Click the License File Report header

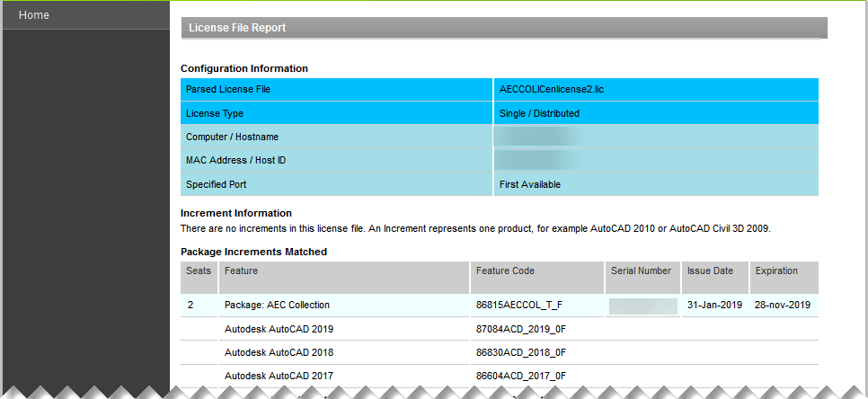(x=237, y=28)
